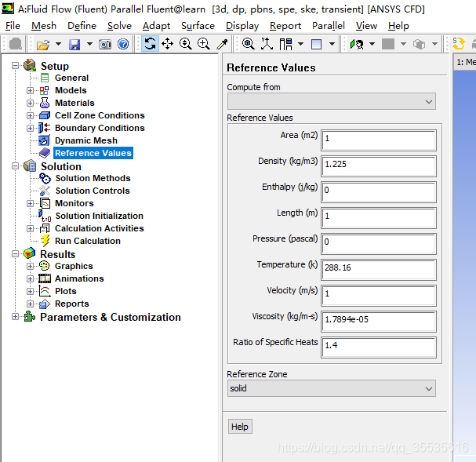Expand Parameters & Customization node
The image size is (476, 462).
point(15,317)
